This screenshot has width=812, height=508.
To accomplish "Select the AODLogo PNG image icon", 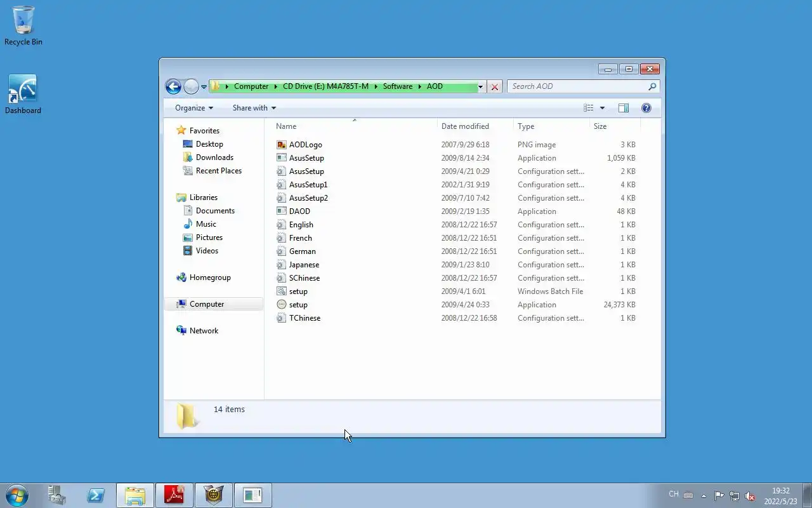I will 282,145.
